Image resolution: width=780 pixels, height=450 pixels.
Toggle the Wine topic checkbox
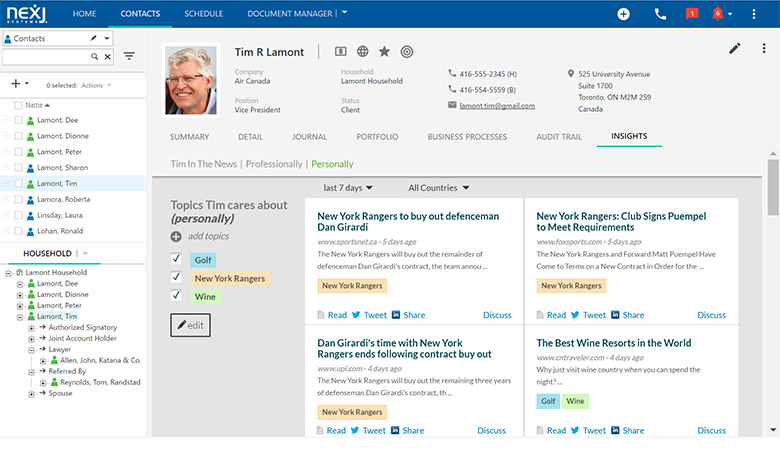[176, 295]
